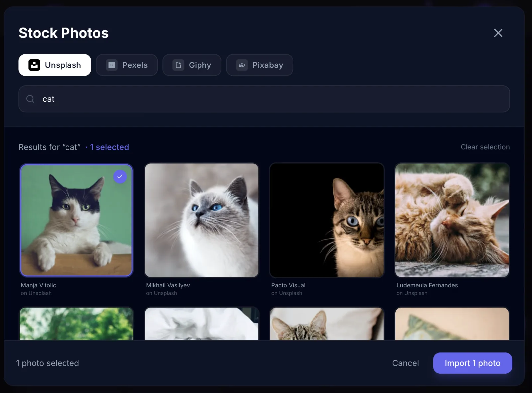The image size is (532, 393).
Task: Click the "1 selected" count label
Action: (x=109, y=147)
